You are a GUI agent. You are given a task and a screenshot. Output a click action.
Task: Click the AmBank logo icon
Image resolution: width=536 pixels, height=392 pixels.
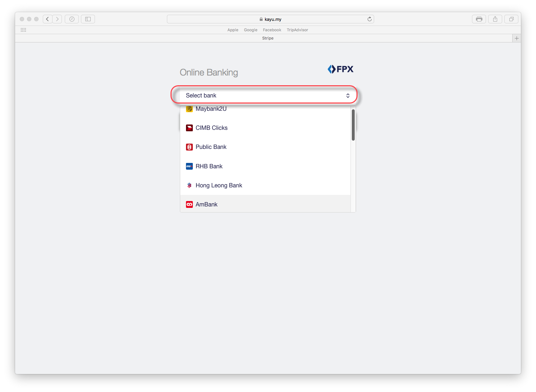(189, 204)
